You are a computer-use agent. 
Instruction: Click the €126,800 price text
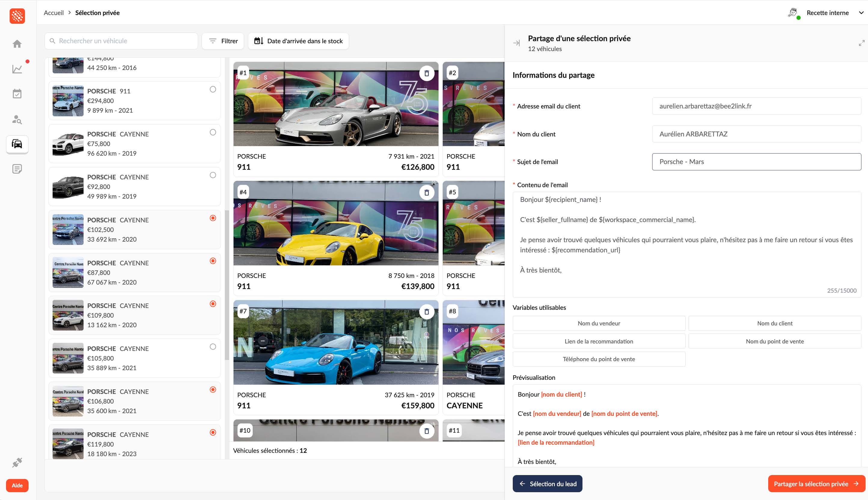418,167
